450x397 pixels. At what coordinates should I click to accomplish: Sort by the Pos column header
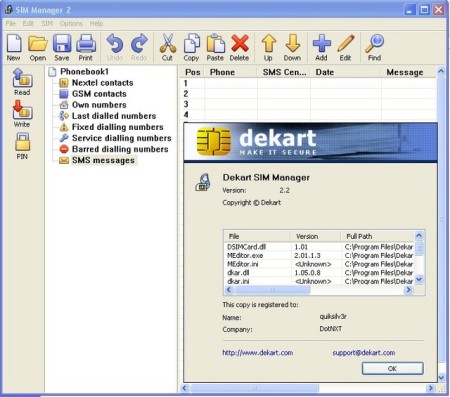[193, 72]
